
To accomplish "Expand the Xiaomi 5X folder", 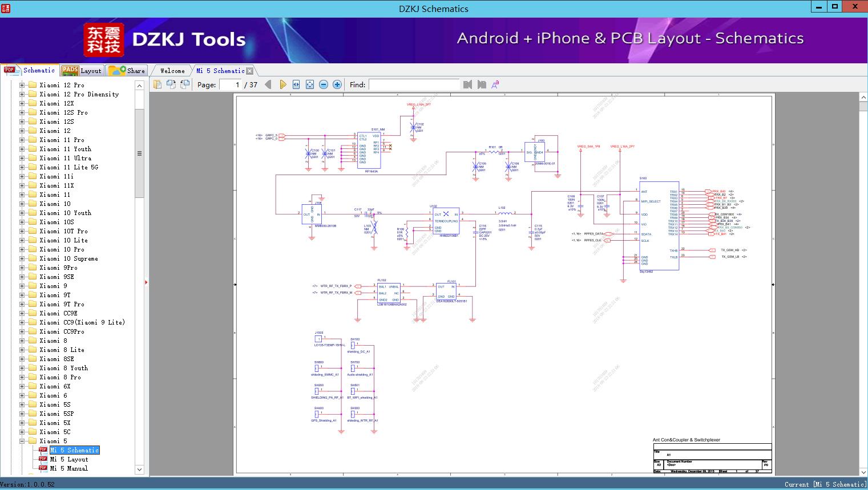I will click(x=22, y=423).
